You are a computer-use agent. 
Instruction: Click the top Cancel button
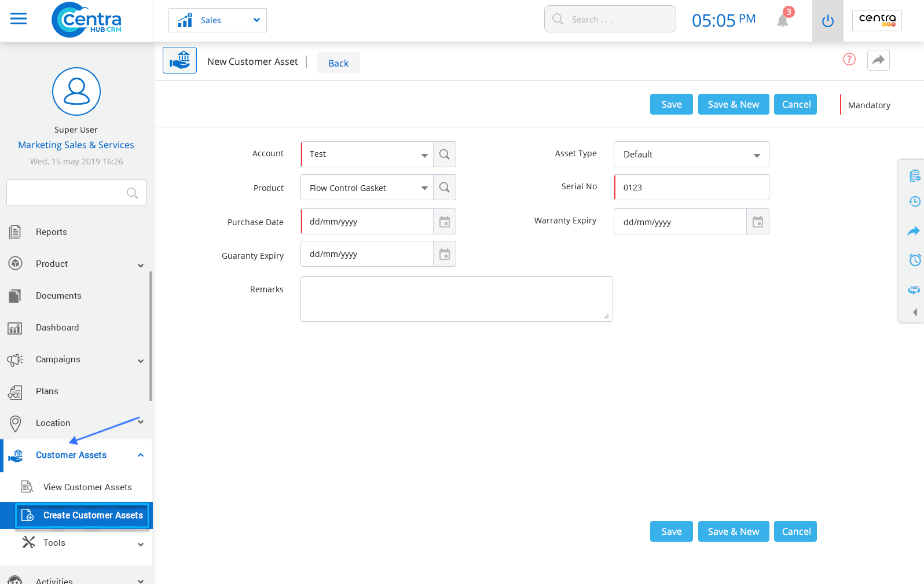coord(795,104)
